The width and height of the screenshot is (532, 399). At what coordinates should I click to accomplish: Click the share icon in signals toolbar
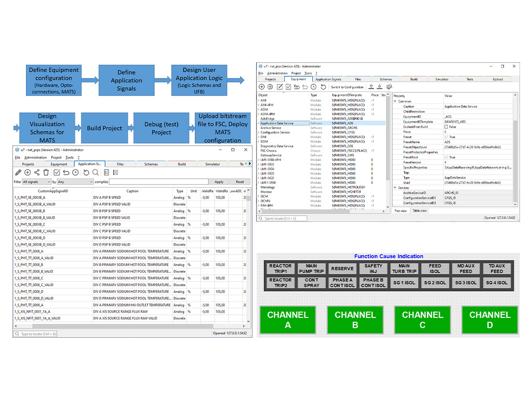tap(37, 172)
